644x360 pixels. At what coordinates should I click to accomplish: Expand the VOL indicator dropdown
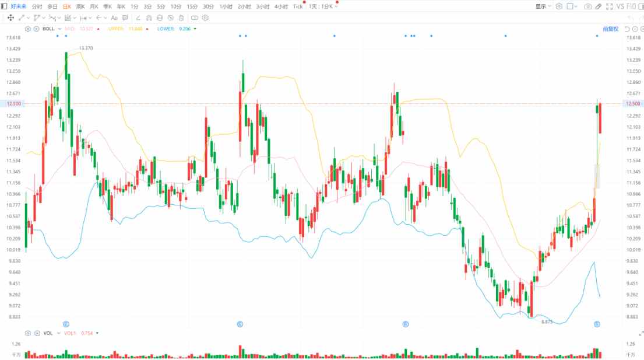(59, 333)
